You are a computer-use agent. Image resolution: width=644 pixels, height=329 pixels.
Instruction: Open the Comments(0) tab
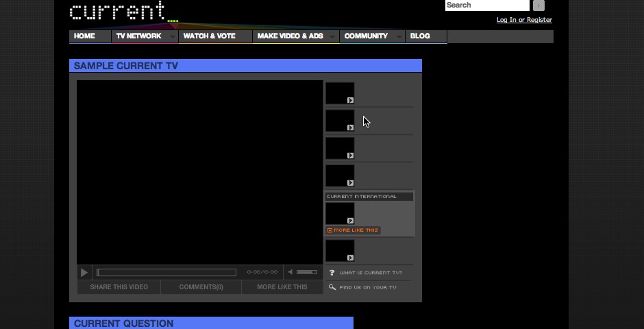pyautogui.click(x=201, y=287)
